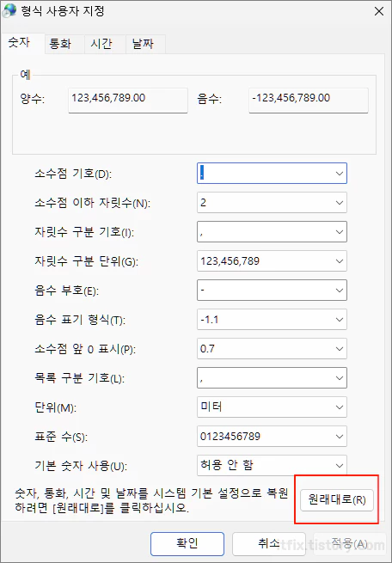Image resolution: width=392 pixels, height=563 pixels.
Task: Click the globe icon in the title bar
Action: pyautogui.click(x=9, y=11)
